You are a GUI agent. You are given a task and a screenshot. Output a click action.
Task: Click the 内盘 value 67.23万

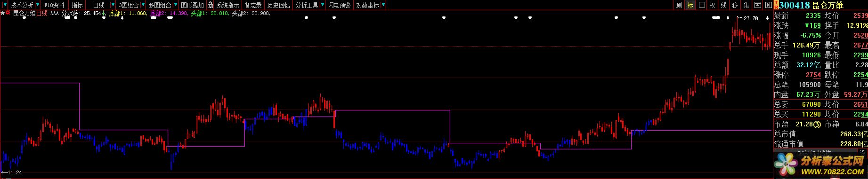click(x=809, y=94)
